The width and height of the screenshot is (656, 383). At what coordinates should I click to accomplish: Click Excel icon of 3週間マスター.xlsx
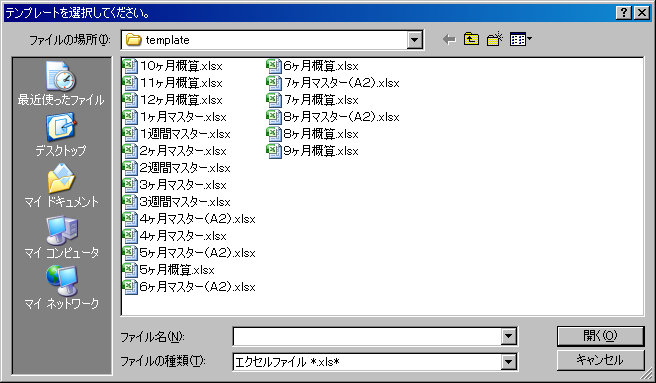pyautogui.click(x=130, y=202)
